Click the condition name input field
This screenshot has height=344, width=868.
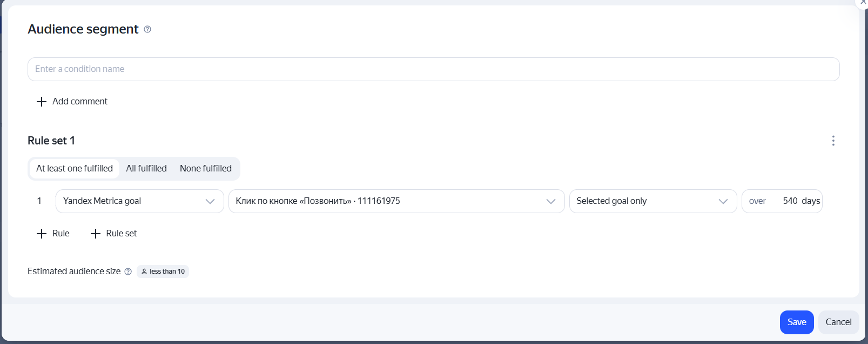click(433, 69)
